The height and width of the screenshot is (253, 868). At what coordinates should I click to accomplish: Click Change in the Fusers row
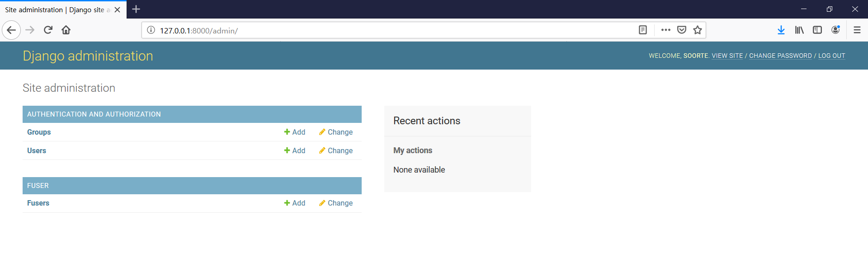336,203
